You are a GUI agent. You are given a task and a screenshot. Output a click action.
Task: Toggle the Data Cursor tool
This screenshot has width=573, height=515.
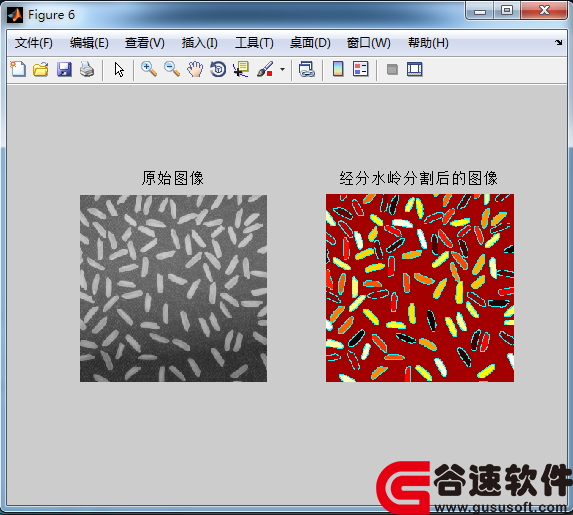pos(241,69)
